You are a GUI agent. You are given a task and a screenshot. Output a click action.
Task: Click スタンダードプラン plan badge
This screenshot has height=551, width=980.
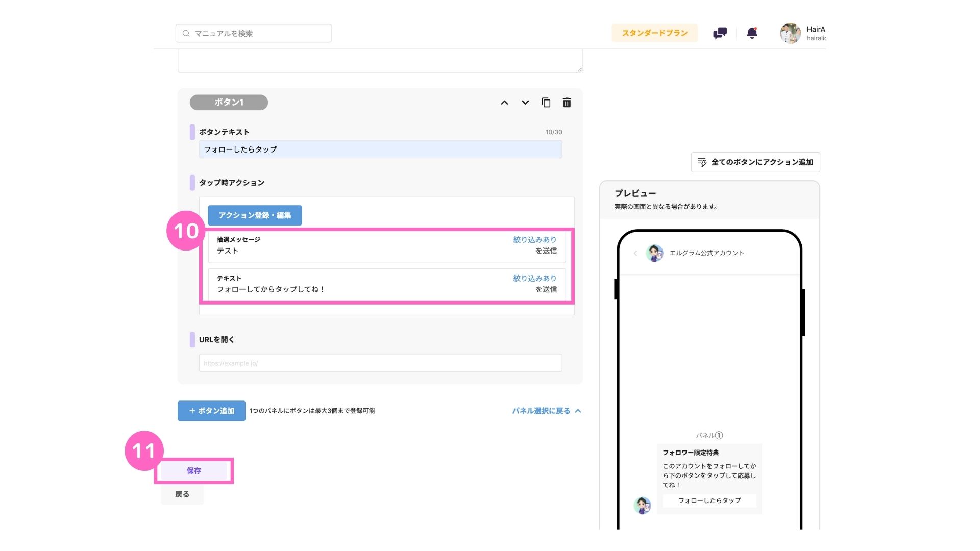(654, 33)
